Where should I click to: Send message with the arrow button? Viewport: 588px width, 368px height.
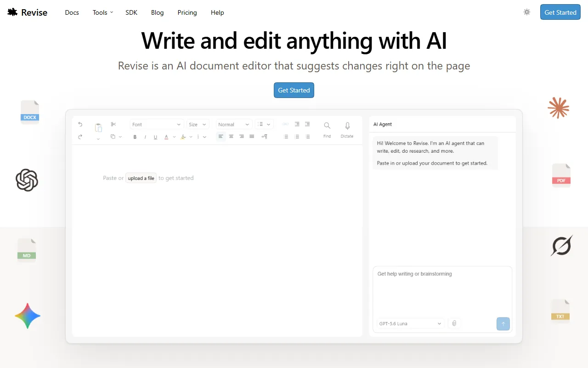point(503,324)
